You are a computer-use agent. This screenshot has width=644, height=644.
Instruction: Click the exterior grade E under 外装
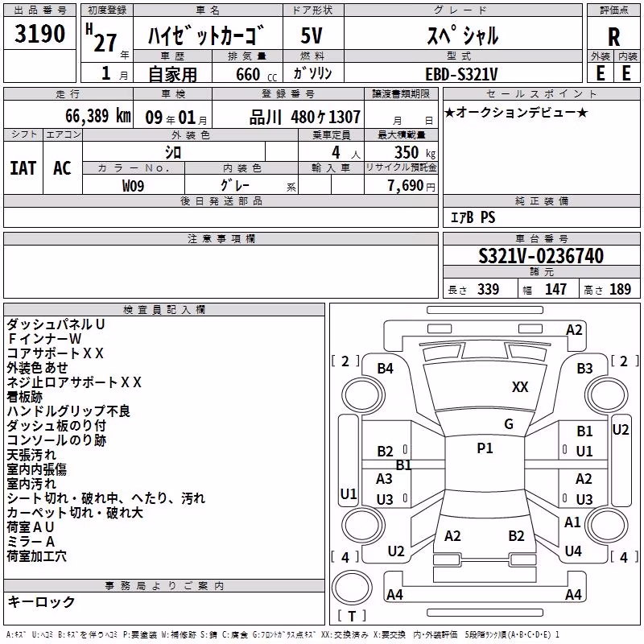600,73
